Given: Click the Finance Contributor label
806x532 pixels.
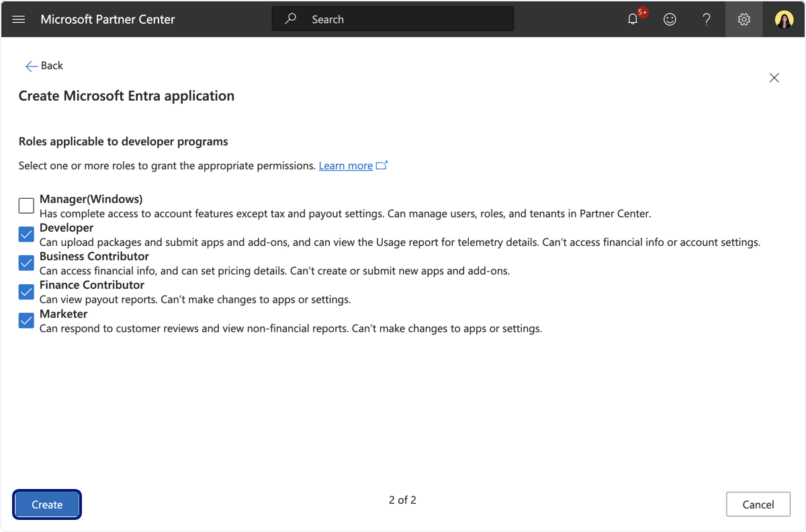Looking at the screenshot, I should pyautogui.click(x=92, y=285).
